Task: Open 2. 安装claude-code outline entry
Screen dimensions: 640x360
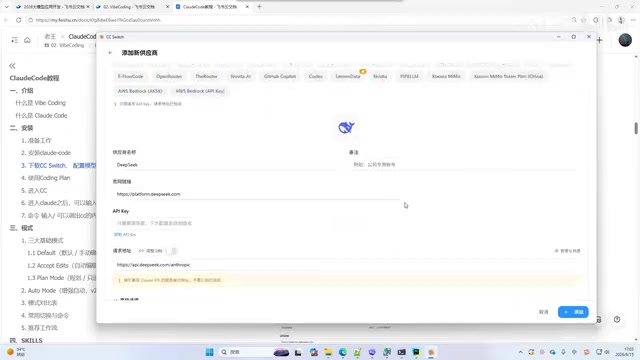Action: tap(46, 153)
